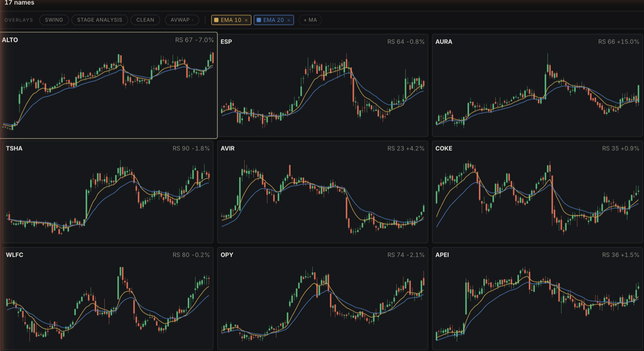Viewport: 644px width, 351px height.
Task: Click the 'RS 67 -7.0%' stat
Action: coord(194,40)
